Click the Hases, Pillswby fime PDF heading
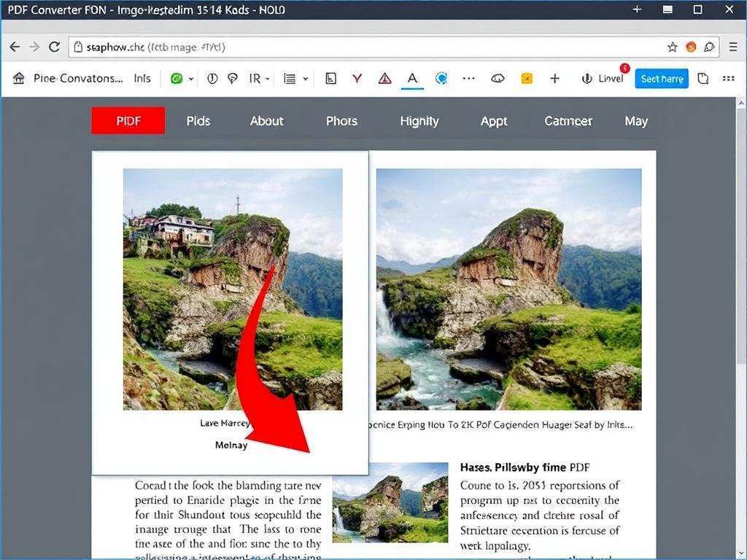This screenshot has width=747, height=560. pos(525,467)
